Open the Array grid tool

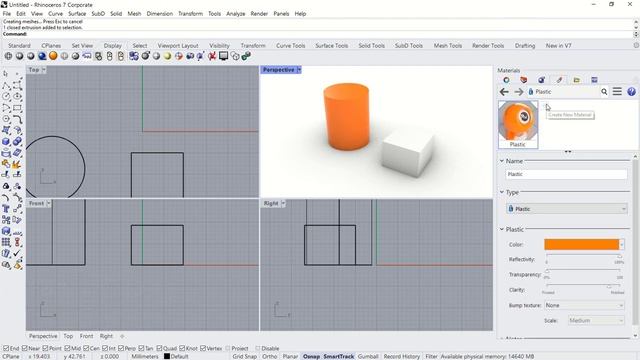point(6,242)
